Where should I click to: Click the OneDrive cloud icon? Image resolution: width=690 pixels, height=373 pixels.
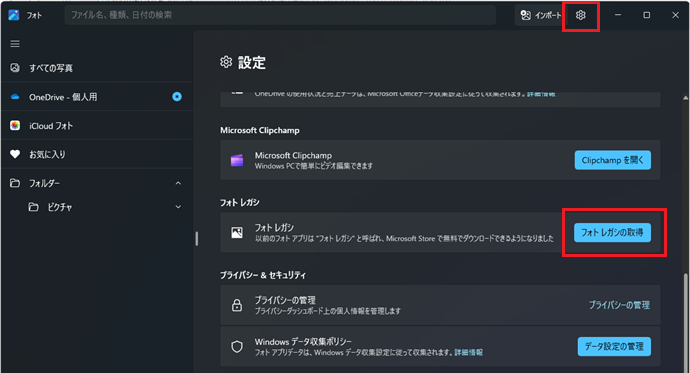[x=15, y=96]
